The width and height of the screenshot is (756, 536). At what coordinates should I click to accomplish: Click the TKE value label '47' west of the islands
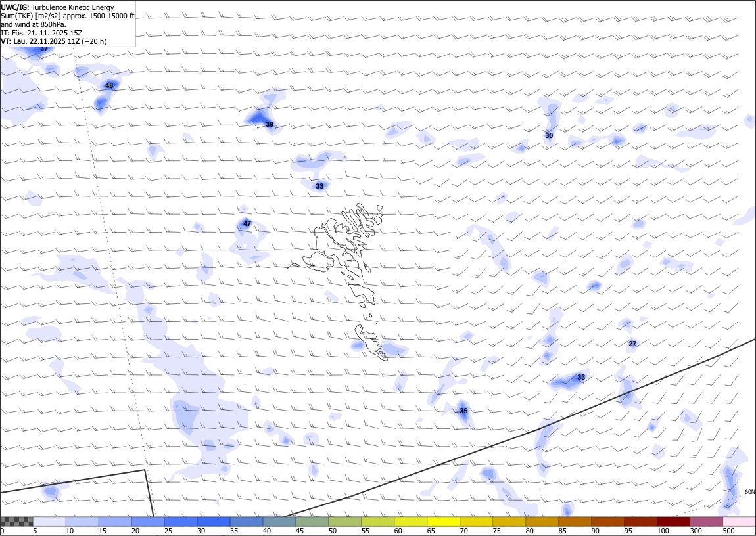[247, 223]
